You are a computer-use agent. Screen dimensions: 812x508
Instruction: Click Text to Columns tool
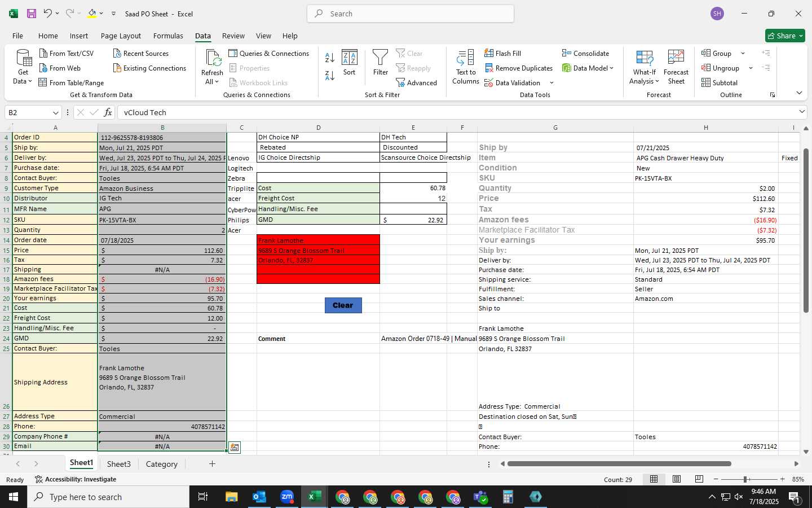coord(466,67)
